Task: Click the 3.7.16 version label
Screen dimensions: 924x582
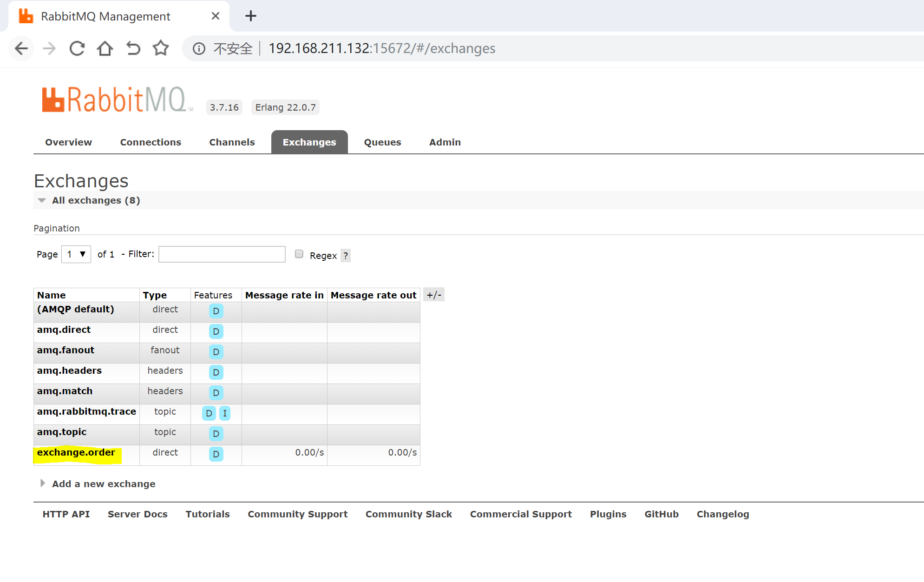Action: 224,107
